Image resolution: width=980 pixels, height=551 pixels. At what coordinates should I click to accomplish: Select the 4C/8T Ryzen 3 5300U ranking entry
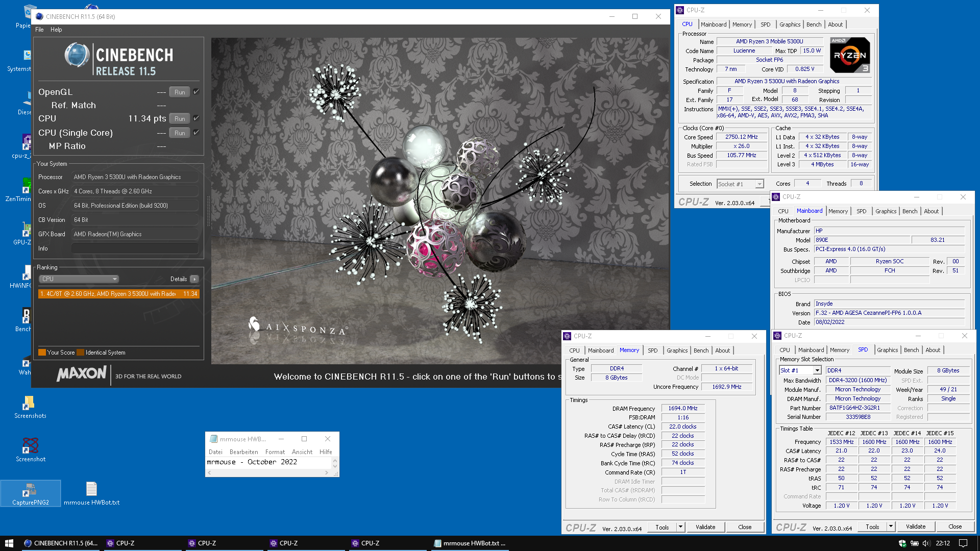pos(118,294)
